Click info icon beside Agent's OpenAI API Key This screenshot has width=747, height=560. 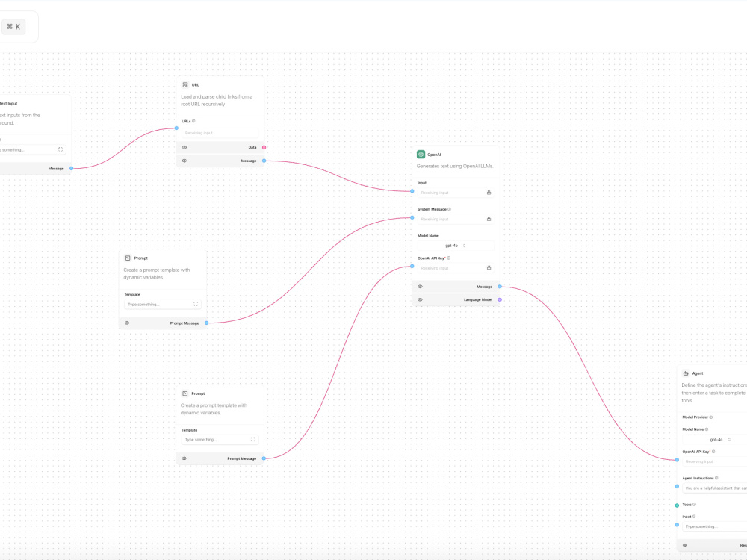(x=713, y=452)
